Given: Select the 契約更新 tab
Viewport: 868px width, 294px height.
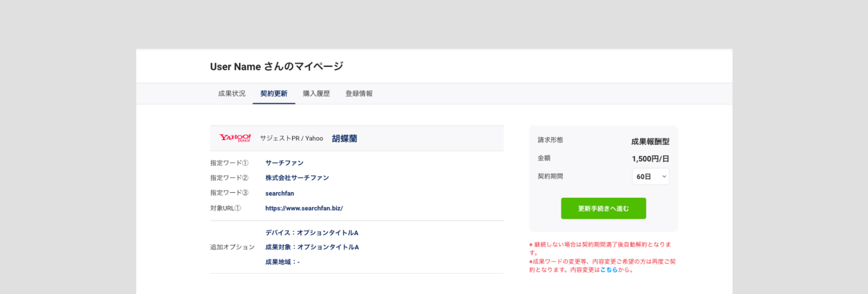Looking at the screenshot, I should (x=274, y=94).
